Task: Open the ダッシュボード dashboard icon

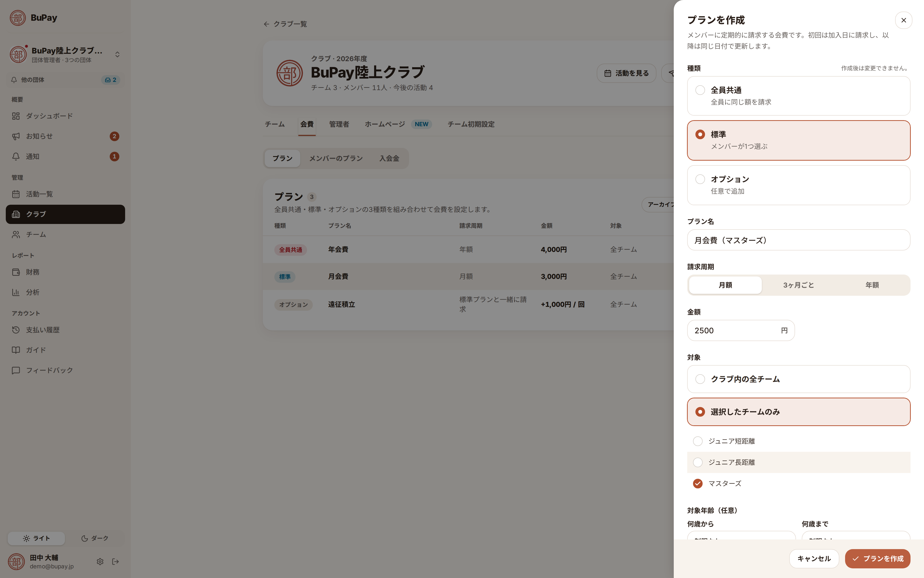Action: point(16,116)
